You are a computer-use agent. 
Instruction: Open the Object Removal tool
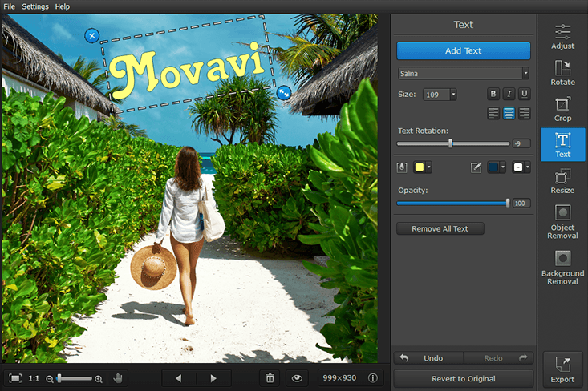coord(562,221)
